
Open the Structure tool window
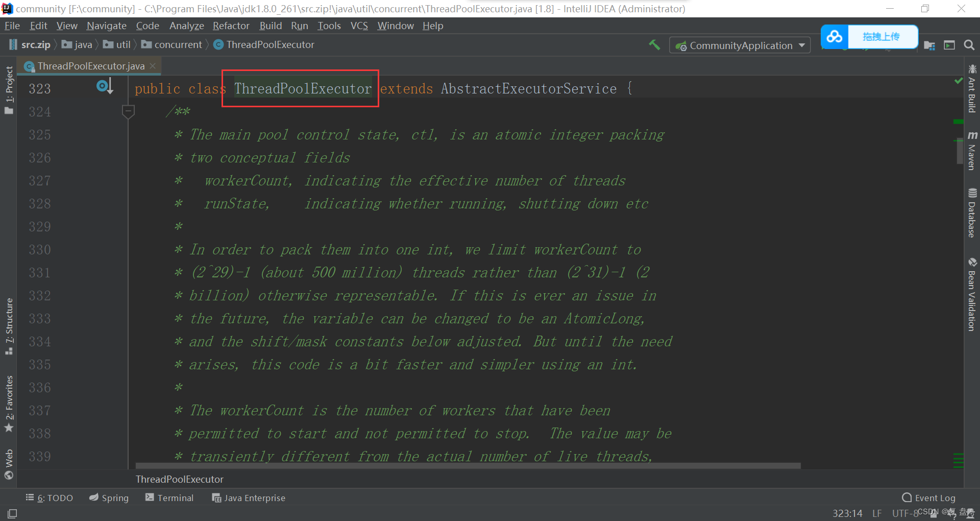pyautogui.click(x=9, y=326)
